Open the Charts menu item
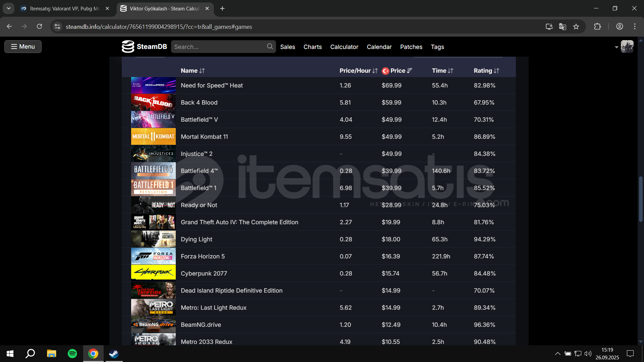 pyautogui.click(x=312, y=47)
